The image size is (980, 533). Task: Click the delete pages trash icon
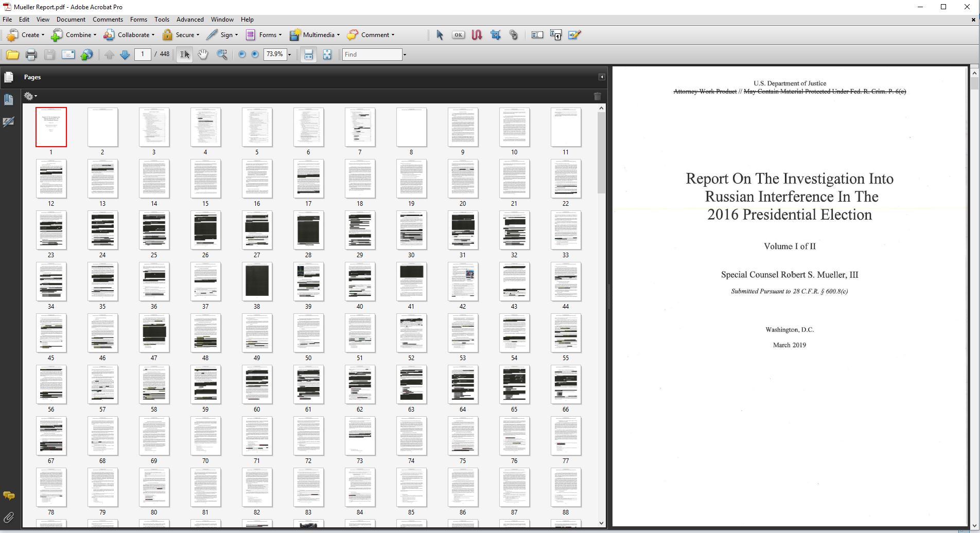597,96
